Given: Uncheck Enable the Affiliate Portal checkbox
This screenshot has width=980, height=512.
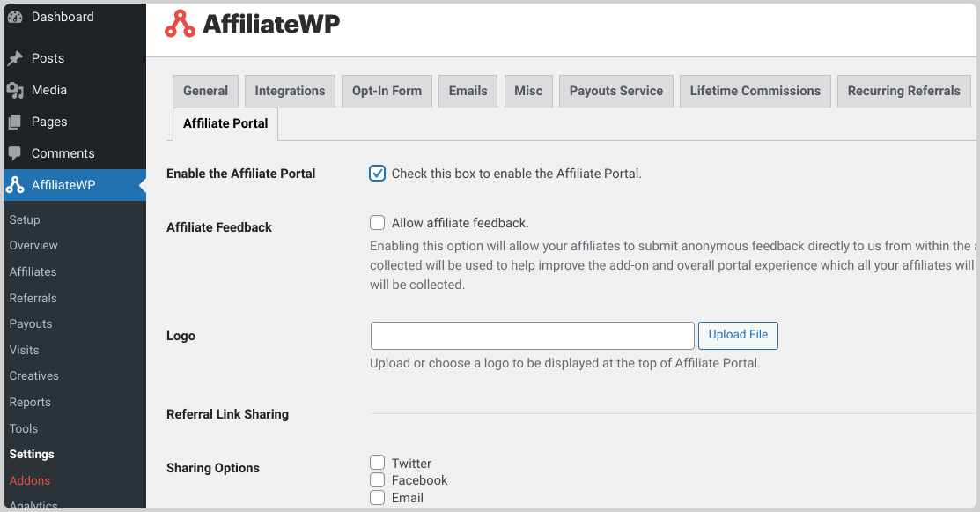Looking at the screenshot, I should [x=377, y=174].
